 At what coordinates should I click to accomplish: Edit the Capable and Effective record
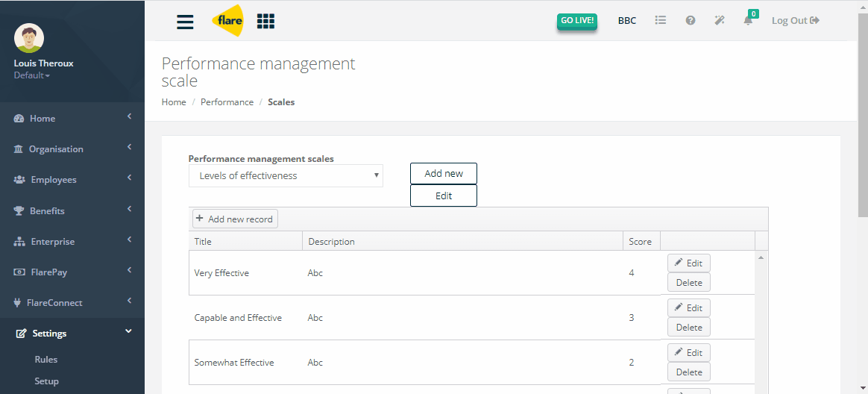click(x=688, y=308)
